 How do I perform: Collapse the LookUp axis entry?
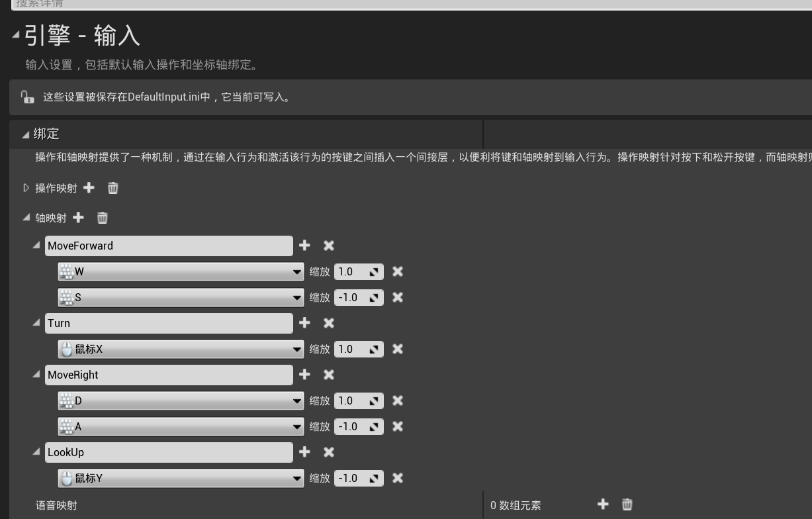(36, 451)
